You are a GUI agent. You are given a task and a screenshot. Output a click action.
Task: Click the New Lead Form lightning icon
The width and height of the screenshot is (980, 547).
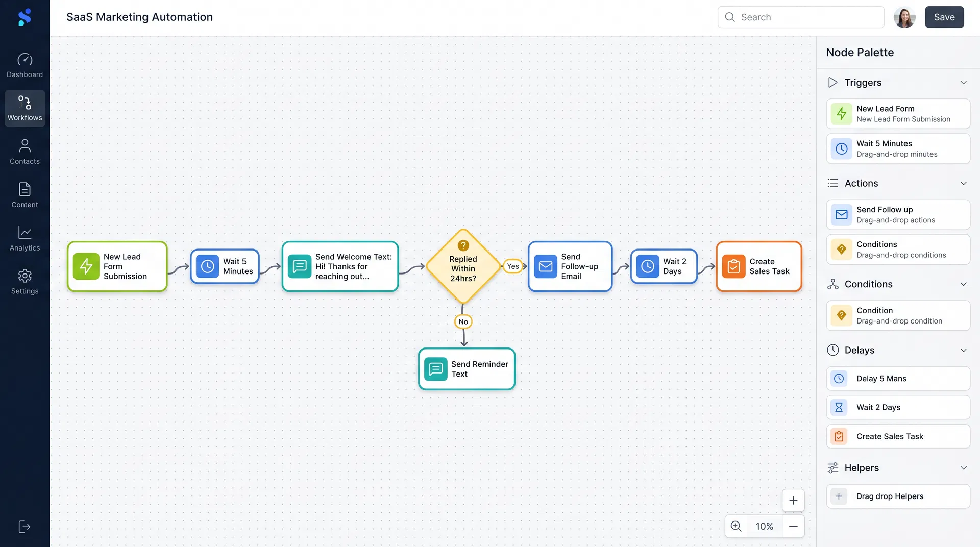click(x=842, y=113)
